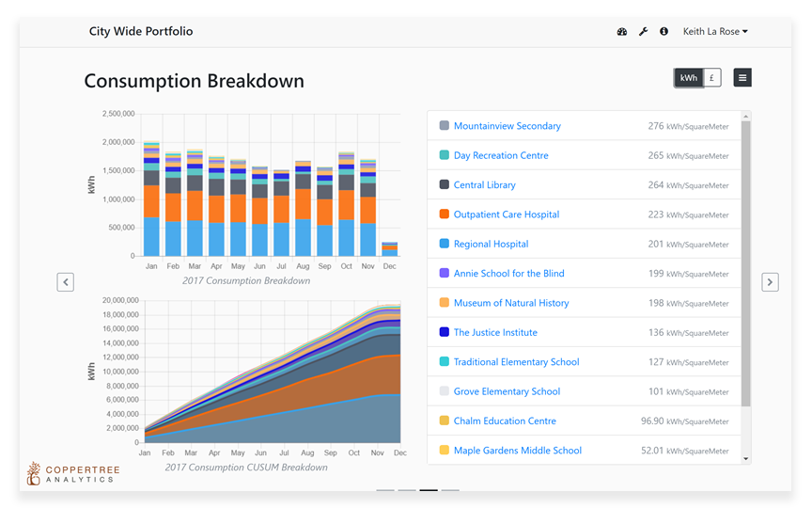Click Annie School purple swatch
This screenshot has width=812, height=508.
tap(444, 273)
